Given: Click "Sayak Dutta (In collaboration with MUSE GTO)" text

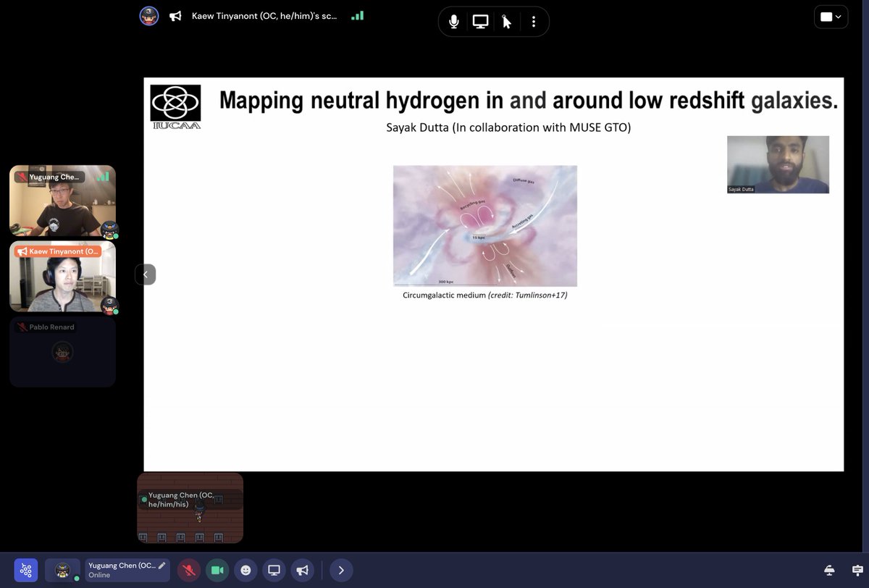Looking at the screenshot, I should [x=508, y=128].
